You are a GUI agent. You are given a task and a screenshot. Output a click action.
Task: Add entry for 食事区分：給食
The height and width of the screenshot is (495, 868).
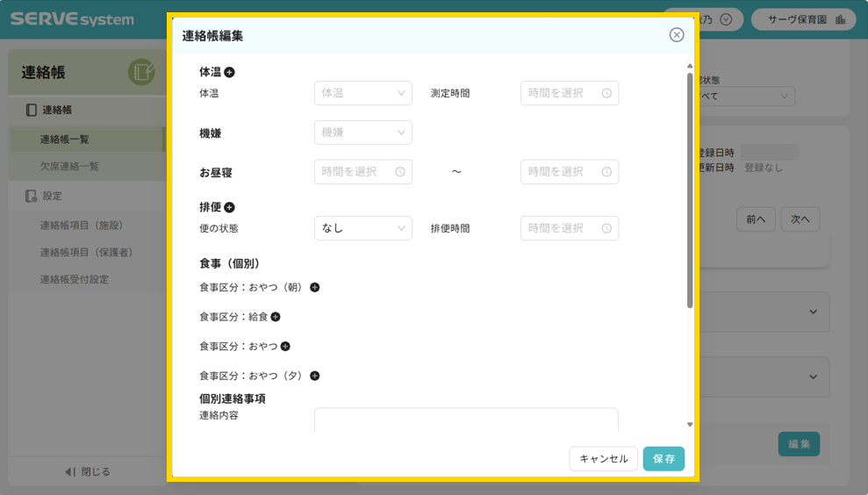(x=276, y=317)
